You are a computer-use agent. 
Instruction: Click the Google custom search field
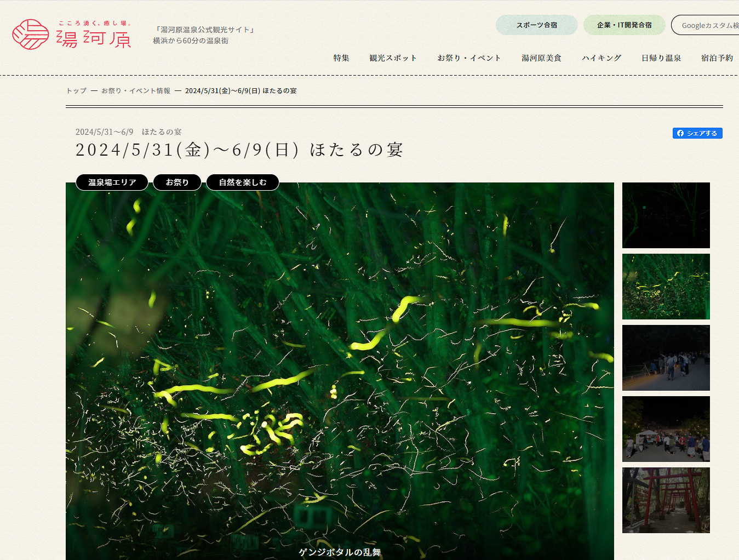[707, 25]
